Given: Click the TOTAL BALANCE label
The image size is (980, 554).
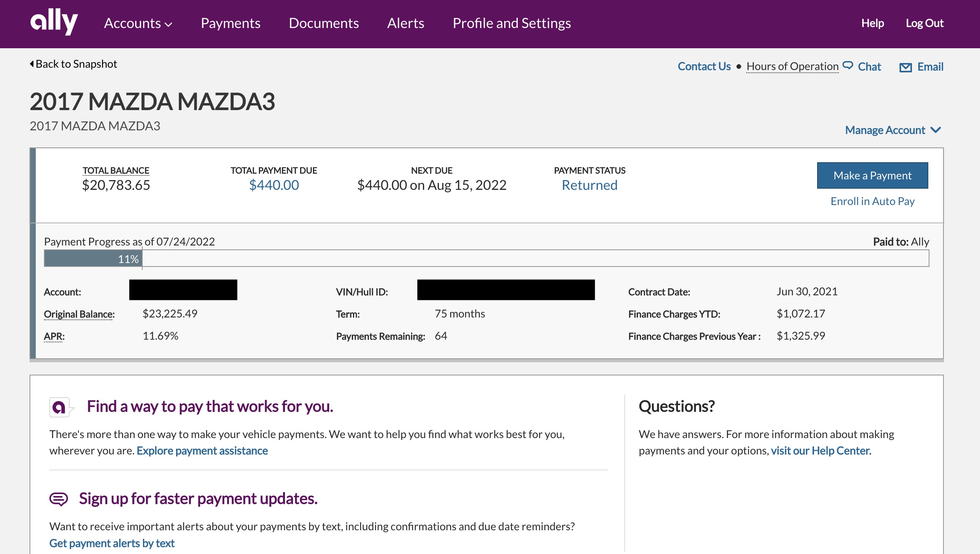Looking at the screenshot, I should tap(116, 170).
